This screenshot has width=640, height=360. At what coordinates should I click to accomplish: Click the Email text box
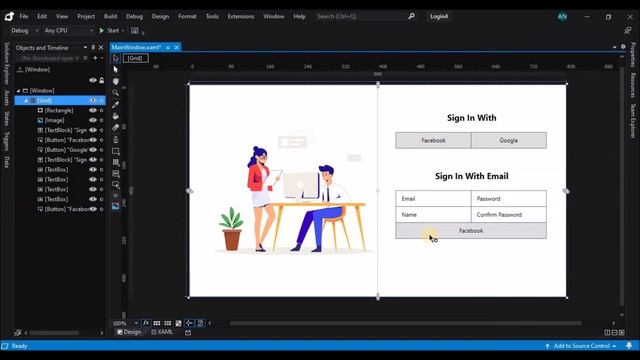tap(433, 199)
